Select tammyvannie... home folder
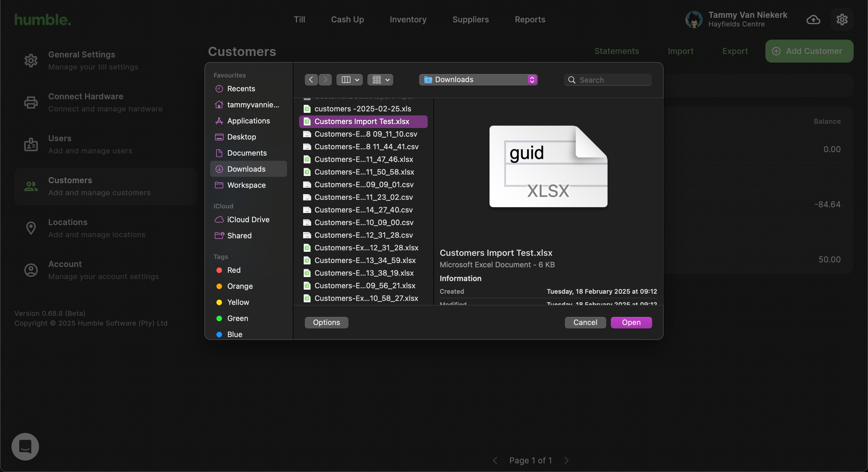This screenshot has height=472, width=868. click(248, 105)
